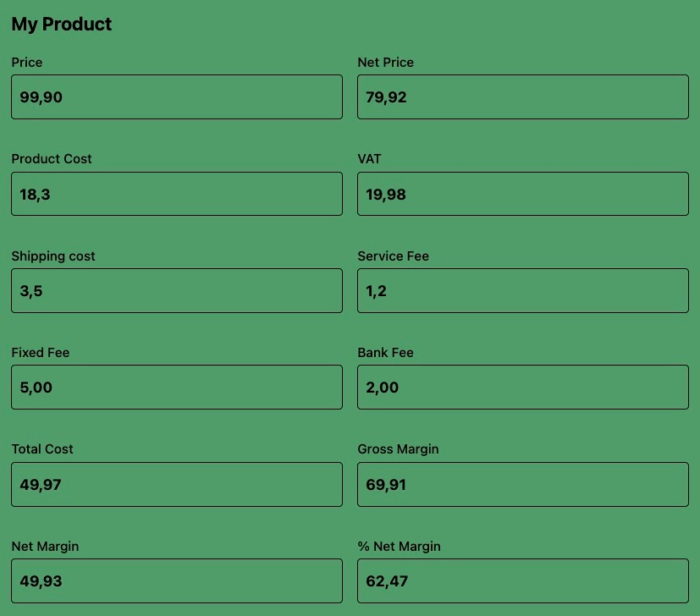The image size is (700, 616).
Task: Click the % Net Margin label
Action: [x=399, y=547]
